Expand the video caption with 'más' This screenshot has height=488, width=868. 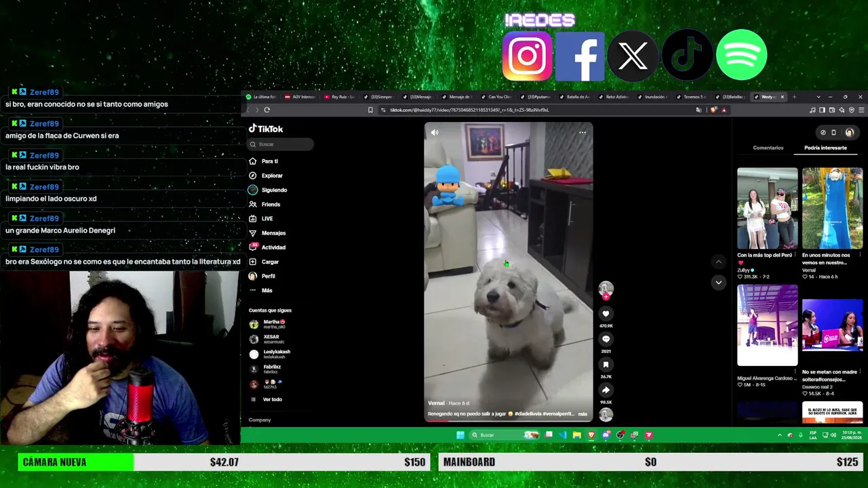click(583, 414)
